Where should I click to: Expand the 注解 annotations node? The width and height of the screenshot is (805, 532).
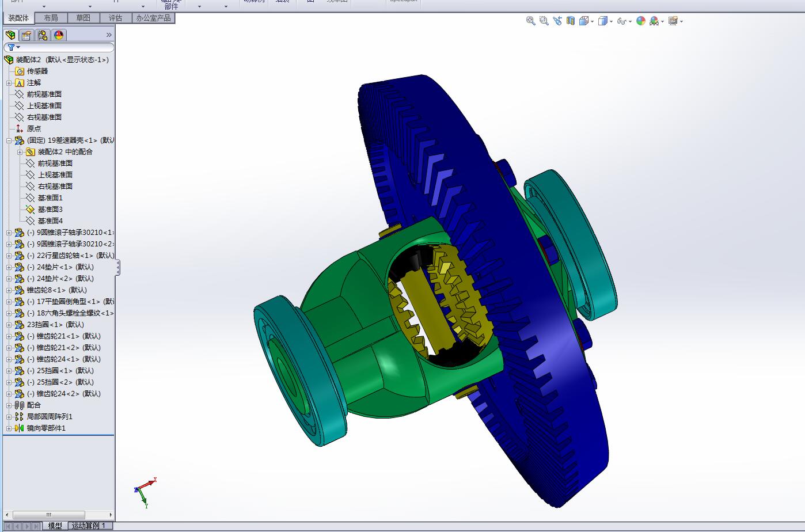(9, 83)
